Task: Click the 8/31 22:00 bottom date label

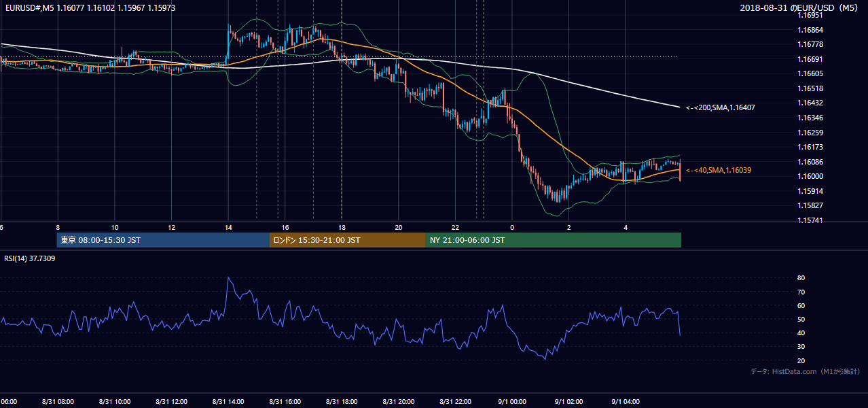Action: tap(455, 402)
